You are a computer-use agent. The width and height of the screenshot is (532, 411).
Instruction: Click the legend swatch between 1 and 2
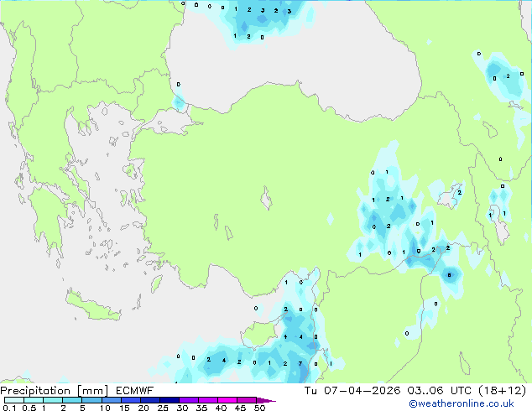click(53, 400)
